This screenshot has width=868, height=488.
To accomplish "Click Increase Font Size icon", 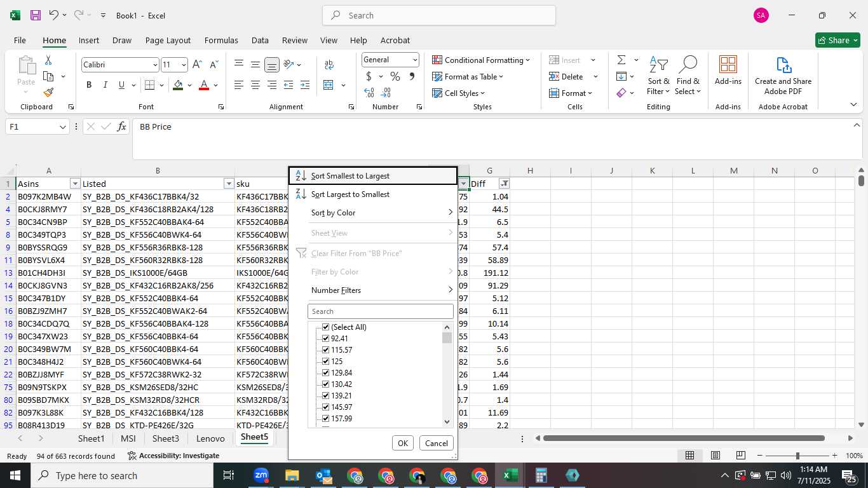I will 197,64.
